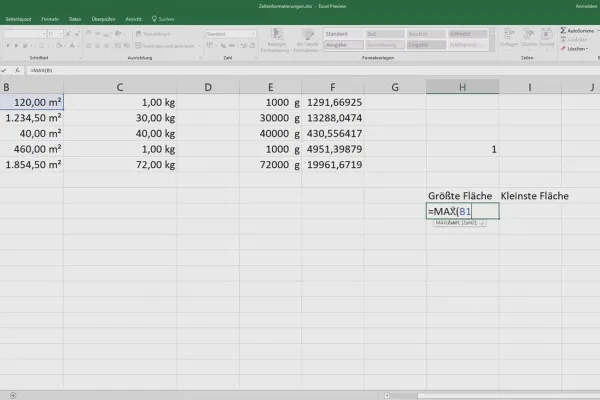
Task: Click AutoSumme sigma icon
Action: tap(563, 30)
